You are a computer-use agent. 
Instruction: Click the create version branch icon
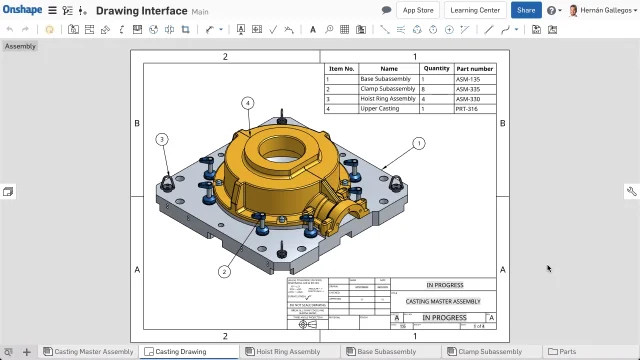[82, 11]
